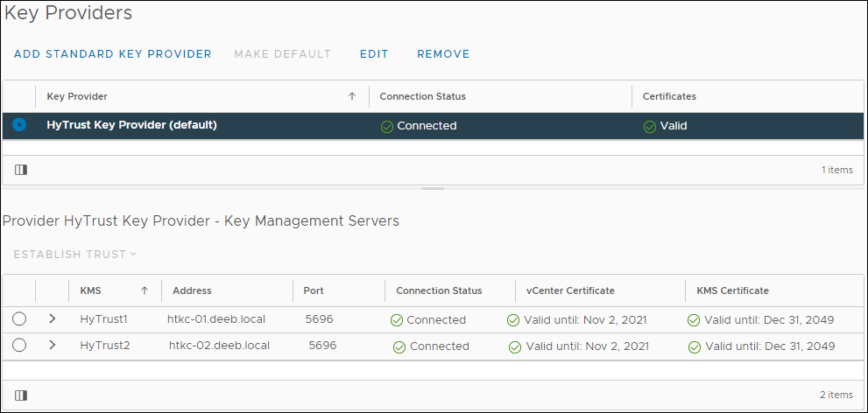The image size is (868, 413).
Task: Click the '2 items' count label
Action: tap(836, 395)
